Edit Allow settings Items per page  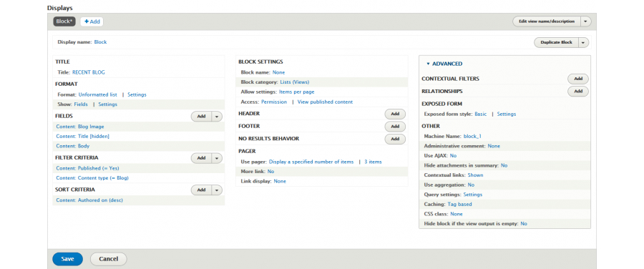pyautogui.click(x=296, y=92)
